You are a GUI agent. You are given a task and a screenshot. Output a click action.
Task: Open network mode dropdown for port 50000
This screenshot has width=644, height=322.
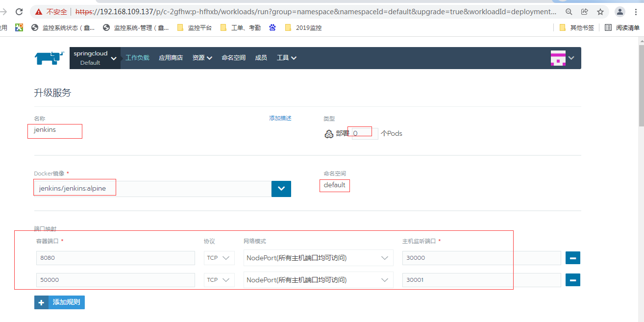(318, 280)
